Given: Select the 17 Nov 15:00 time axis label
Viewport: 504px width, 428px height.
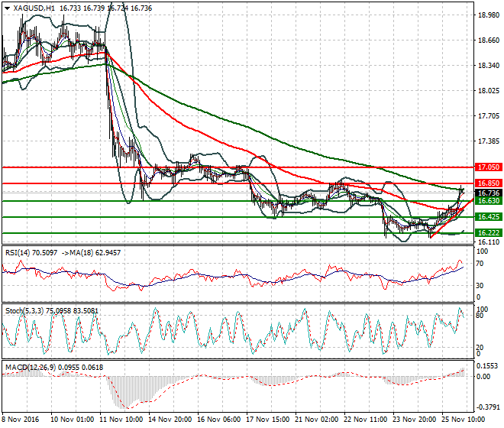Looking at the screenshot, I should coord(268,420).
